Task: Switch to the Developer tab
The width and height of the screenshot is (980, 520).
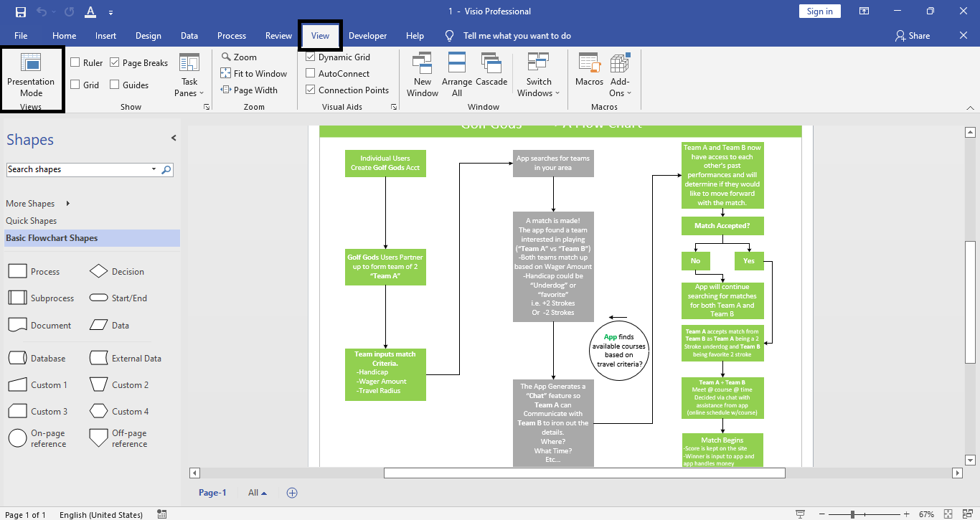Action: click(367, 36)
